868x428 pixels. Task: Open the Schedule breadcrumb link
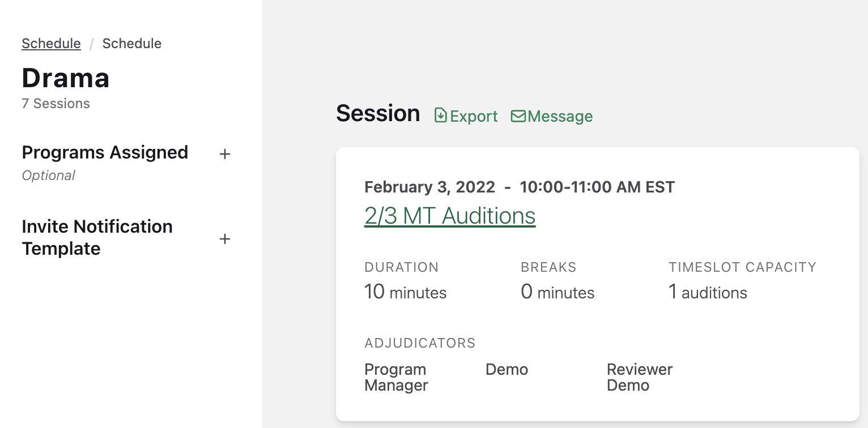click(x=51, y=43)
